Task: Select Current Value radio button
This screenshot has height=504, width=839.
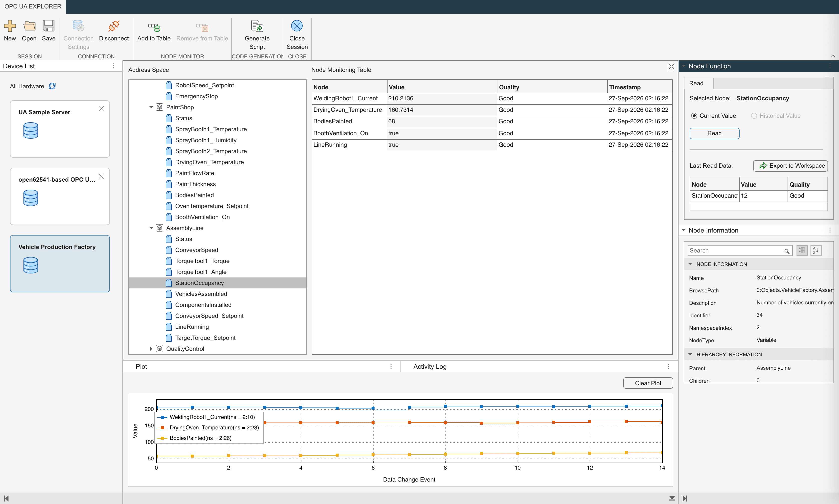Action: pos(694,116)
